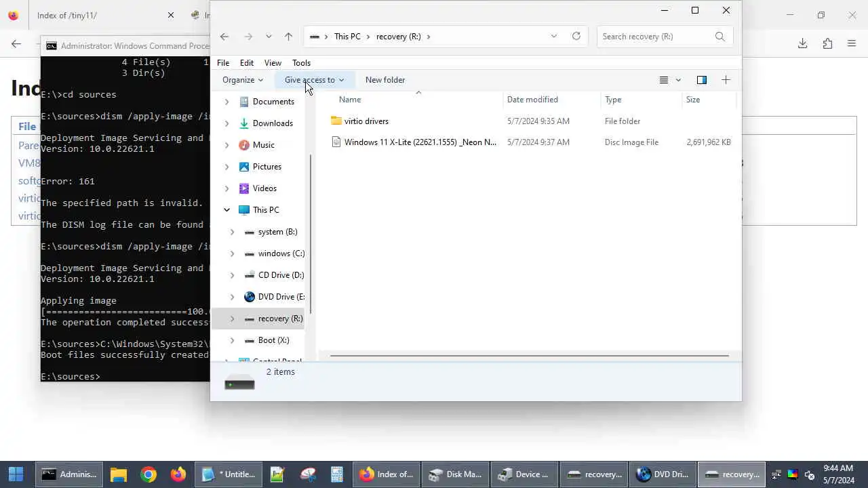868x488 pixels.
Task: Select DVD Drive (E:) in the tree
Action: click(281, 297)
